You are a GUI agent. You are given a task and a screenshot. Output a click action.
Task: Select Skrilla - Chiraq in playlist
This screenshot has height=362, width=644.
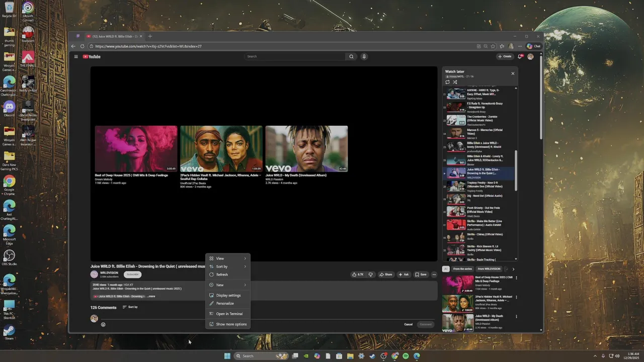coord(478,237)
